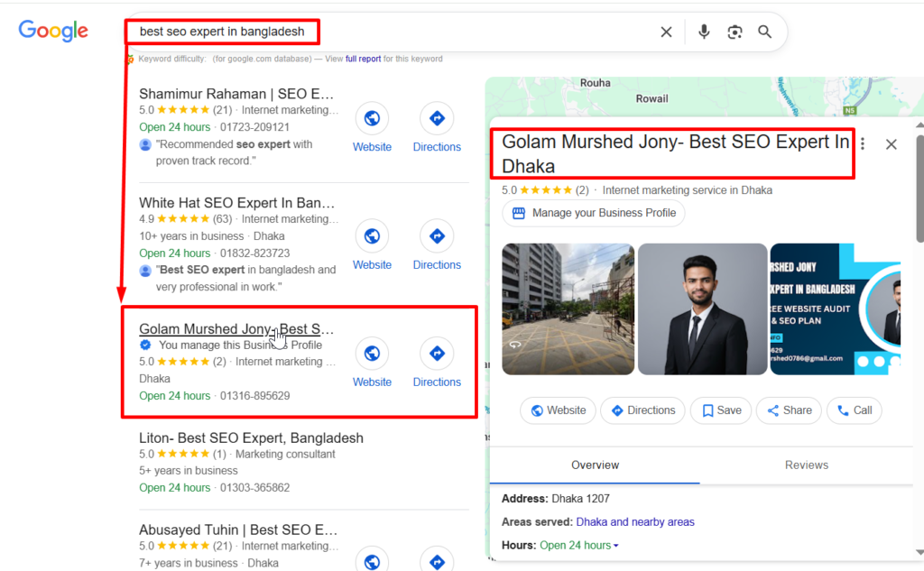Click the Directions icon for White Hat SEO Expert
The height and width of the screenshot is (571, 924).
point(437,236)
